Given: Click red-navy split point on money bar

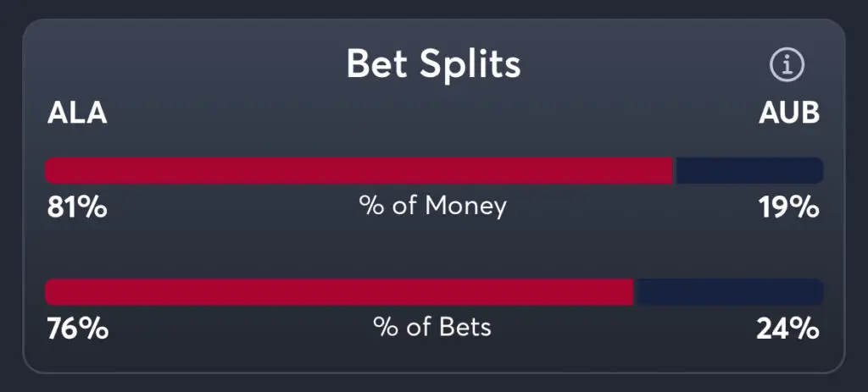Looking at the screenshot, I should (x=675, y=170).
